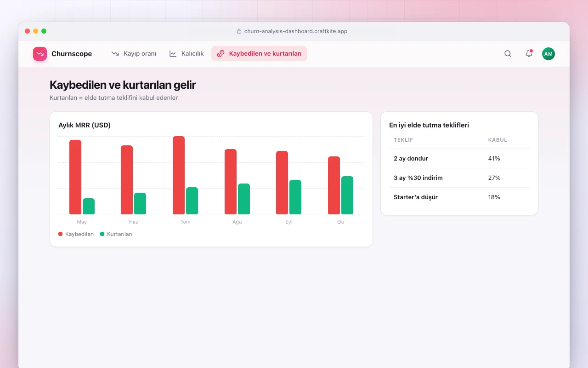Click the Aylık MRR (USD) chart title
This screenshot has width=588, height=368.
click(x=85, y=125)
